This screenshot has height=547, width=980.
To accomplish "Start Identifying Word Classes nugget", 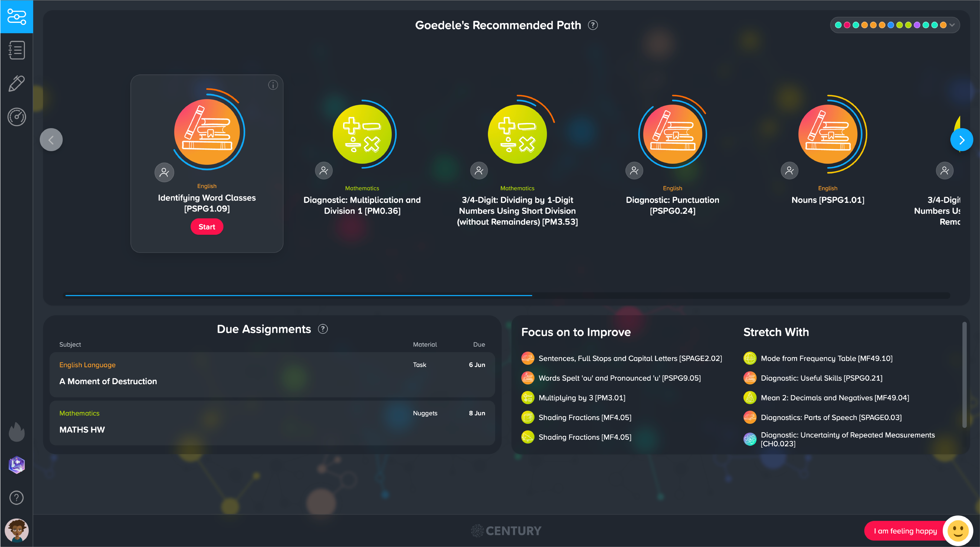I will tap(207, 227).
